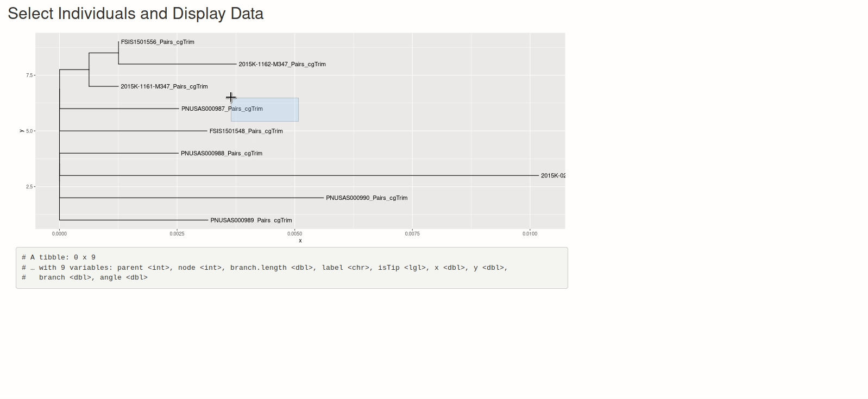Choose the PNUSAS000990_Pairs_cgTrim tip label
The image size is (868, 399).
coord(367,198)
